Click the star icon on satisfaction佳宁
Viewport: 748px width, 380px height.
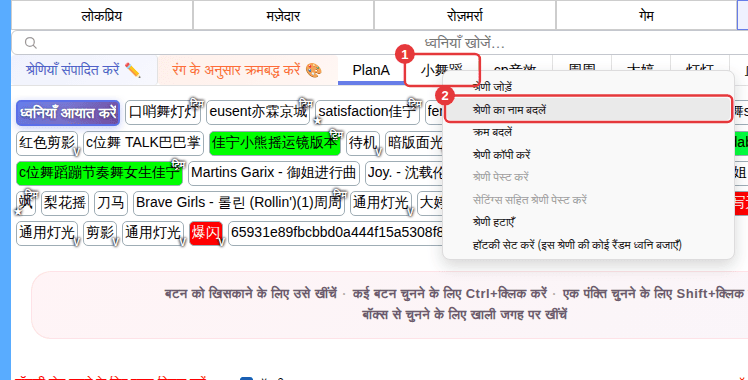(317, 120)
